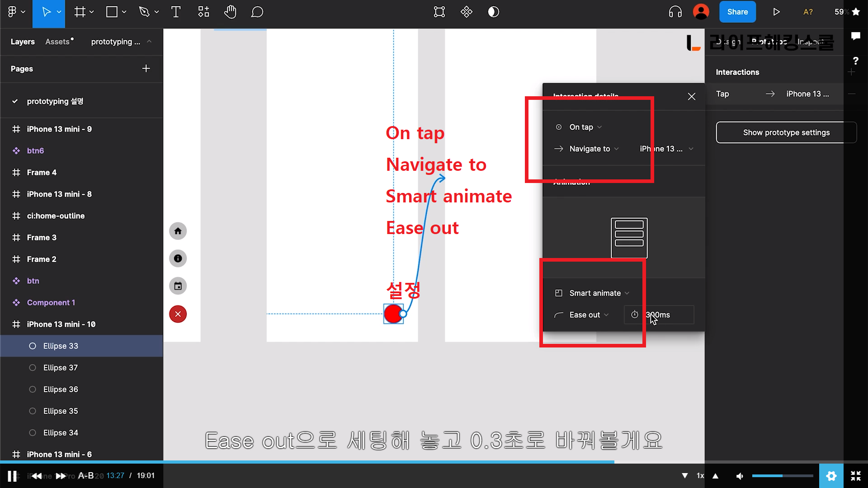The height and width of the screenshot is (488, 868).
Task: Pause the video playback
Action: (12, 476)
